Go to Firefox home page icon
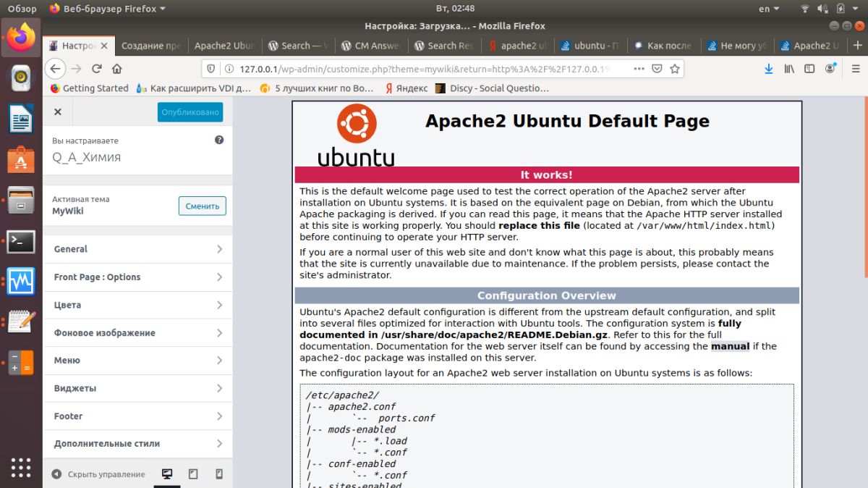Screen dimensions: 868x488 (x=117, y=69)
